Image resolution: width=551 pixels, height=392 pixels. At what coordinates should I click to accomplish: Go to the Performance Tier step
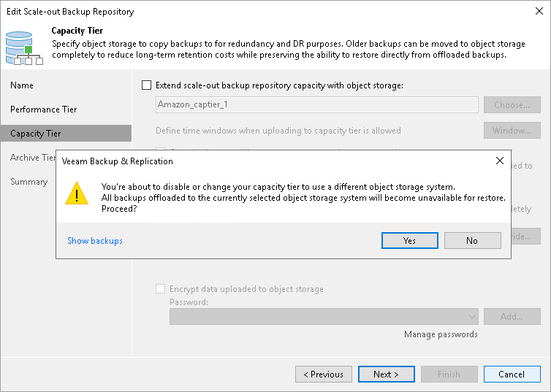coord(44,109)
